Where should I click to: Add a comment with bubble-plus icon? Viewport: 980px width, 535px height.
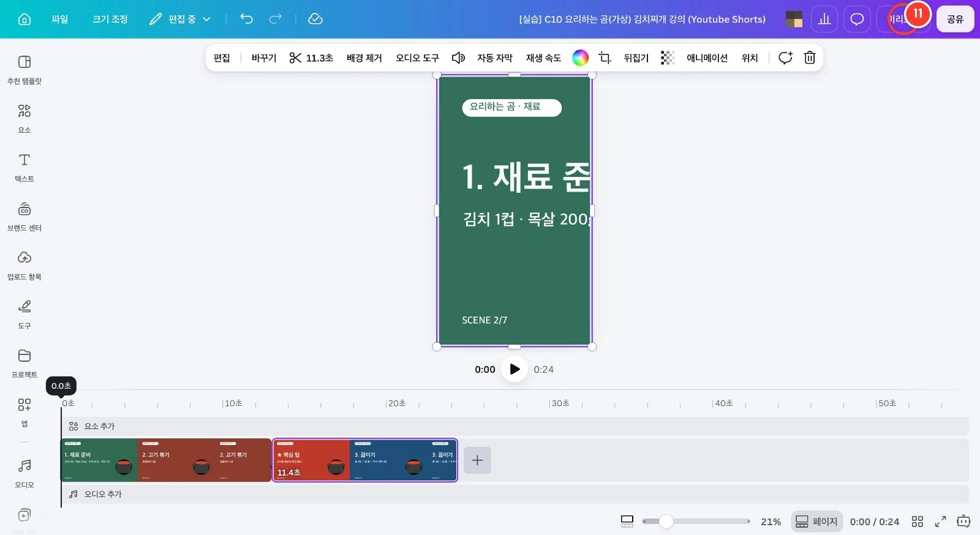(x=785, y=58)
